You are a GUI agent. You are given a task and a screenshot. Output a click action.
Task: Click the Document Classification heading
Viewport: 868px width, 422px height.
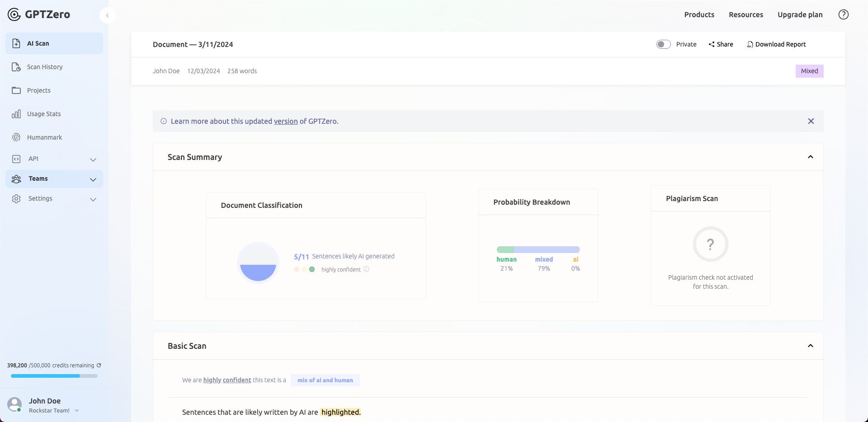point(262,205)
